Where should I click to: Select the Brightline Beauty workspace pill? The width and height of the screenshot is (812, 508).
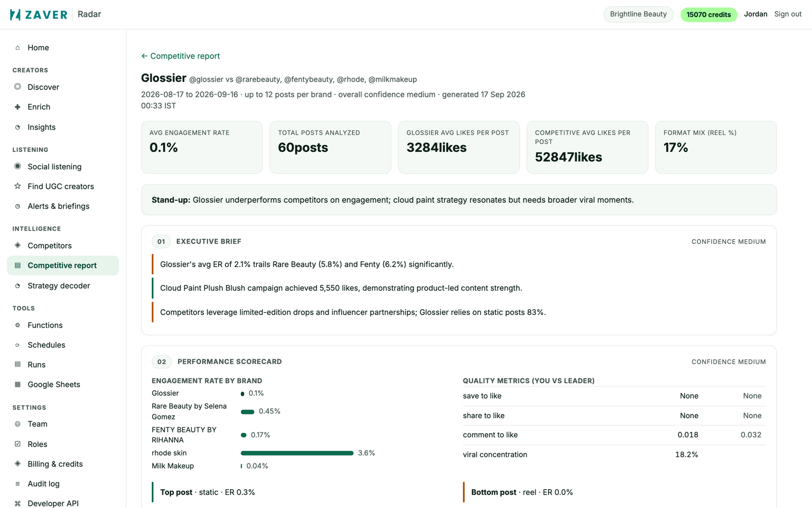coord(638,14)
